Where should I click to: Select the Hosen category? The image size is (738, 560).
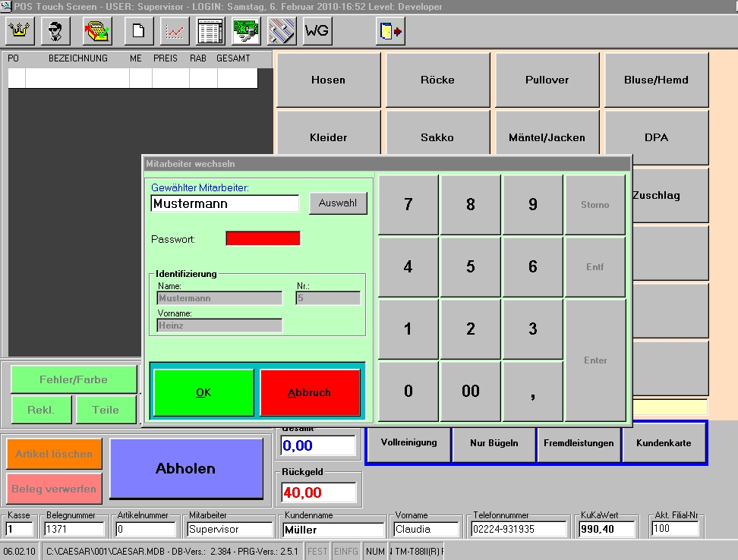pos(328,80)
